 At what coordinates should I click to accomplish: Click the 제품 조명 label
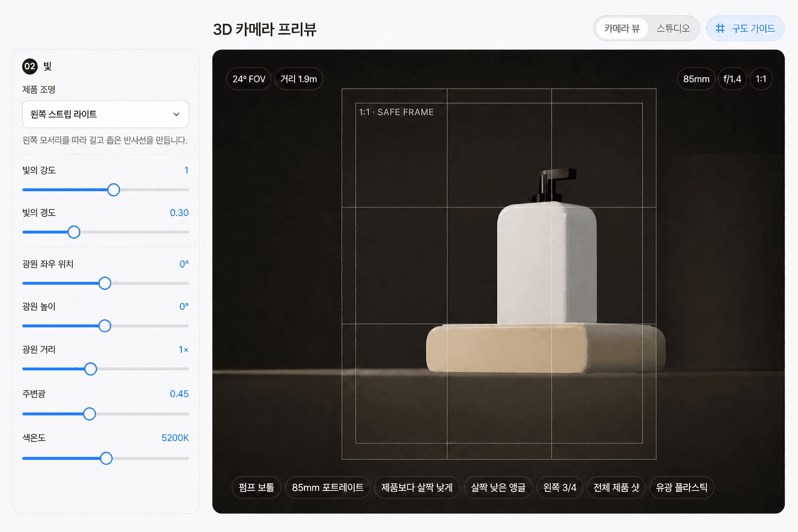click(39, 89)
